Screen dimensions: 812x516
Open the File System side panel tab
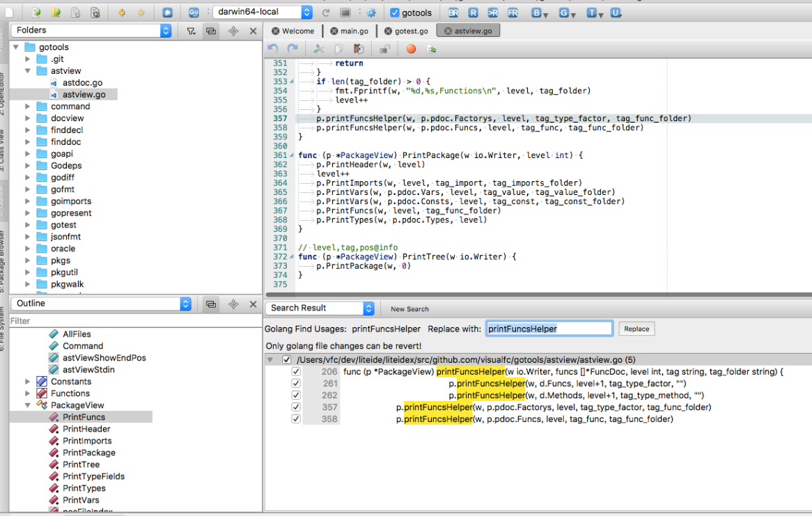point(3,329)
